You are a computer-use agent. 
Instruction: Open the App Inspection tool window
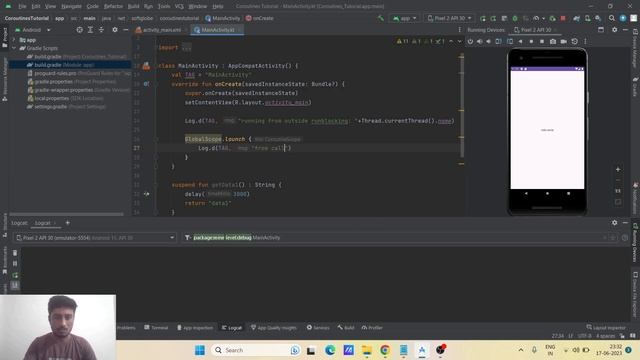point(195,327)
